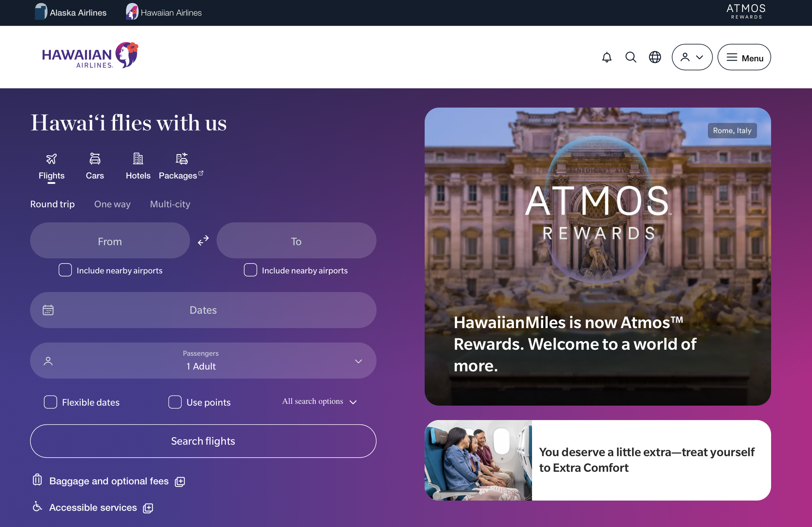The image size is (812, 527).
Task: Click the notifications bell icon
Action: (607, 57)
